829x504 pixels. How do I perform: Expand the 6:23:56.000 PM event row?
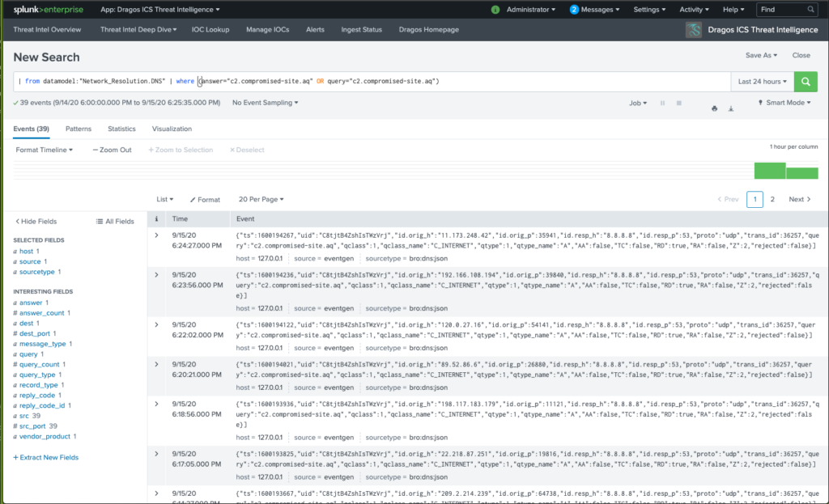pyautogui.click(x=156, y=275)
